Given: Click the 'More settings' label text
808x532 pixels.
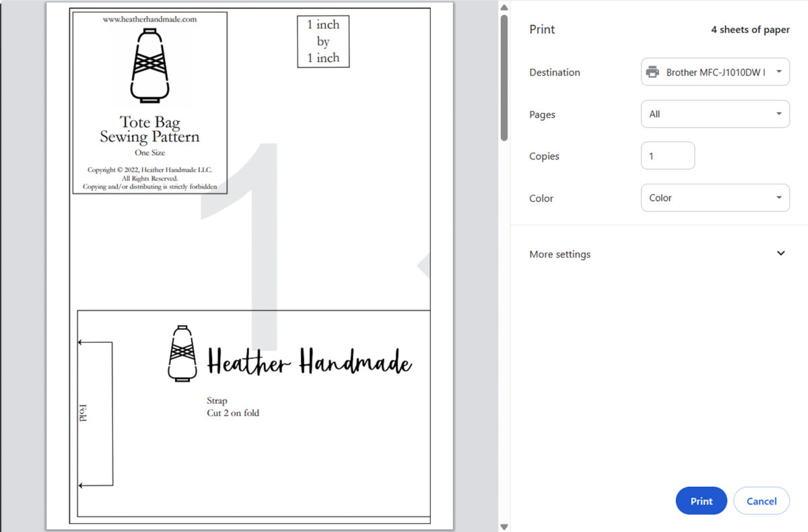Looking at the screenshot, I should tap(560, 255).
